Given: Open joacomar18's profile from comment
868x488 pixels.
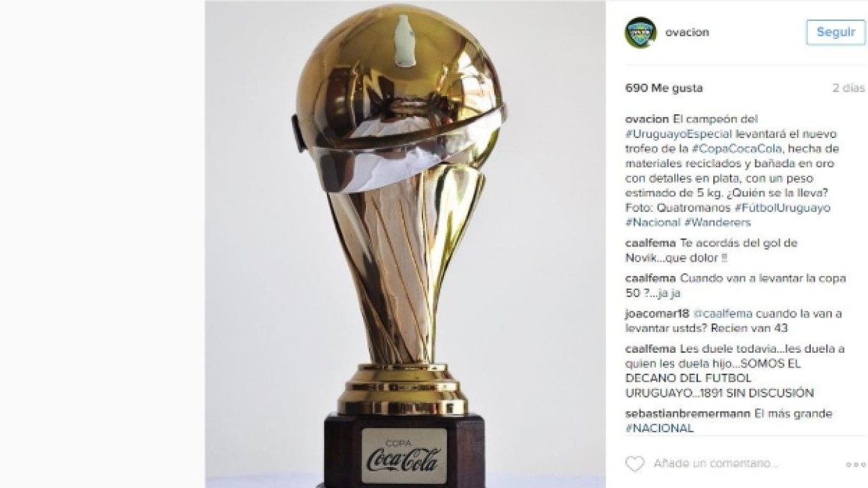Looking at the screenshot, I should click(x=658, y=314).
